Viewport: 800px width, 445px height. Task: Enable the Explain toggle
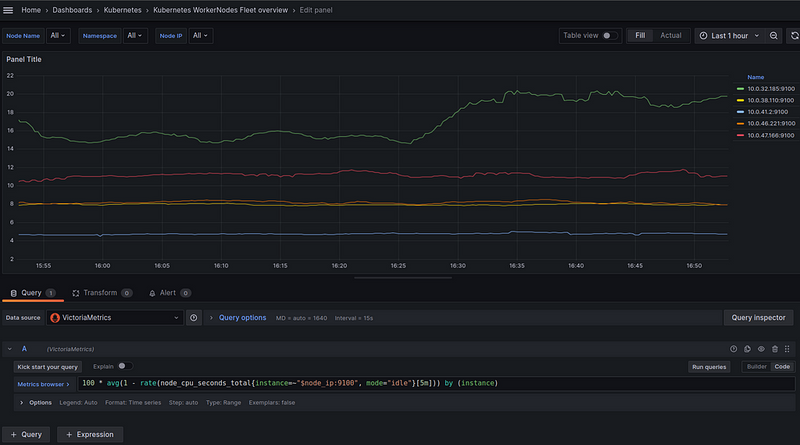[x=125, y=366]
